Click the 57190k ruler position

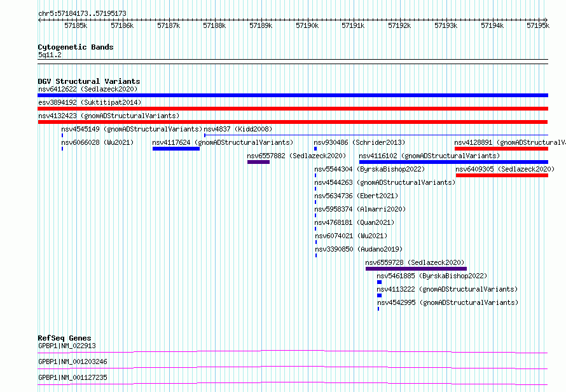click(x=307, y=25)
